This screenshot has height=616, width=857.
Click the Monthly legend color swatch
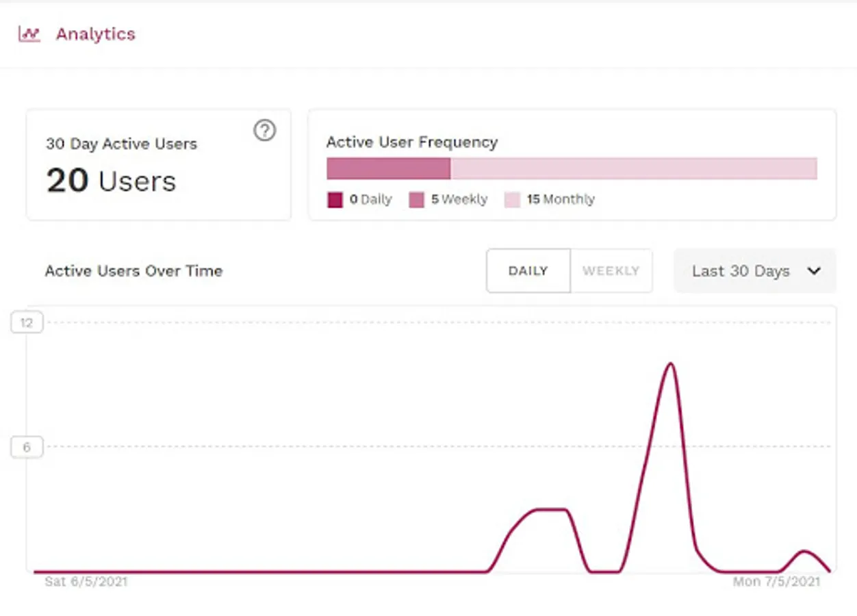[512, 200]
